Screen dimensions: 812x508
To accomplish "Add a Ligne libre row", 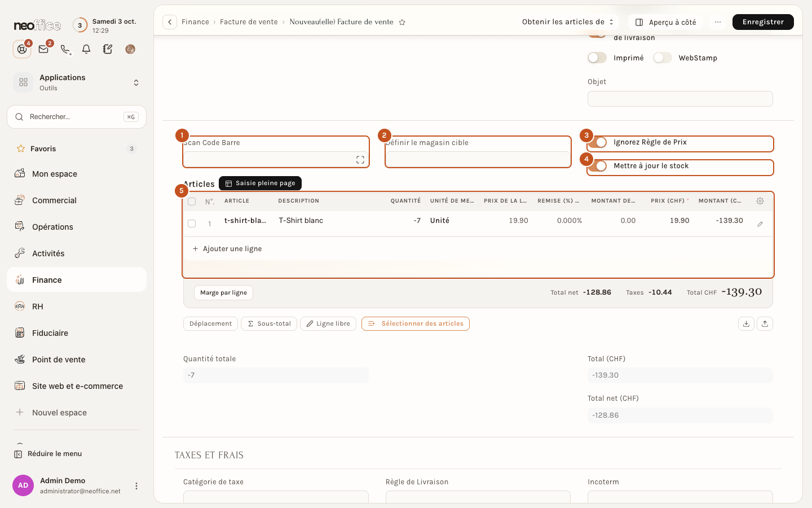I will [x=328, y=324].
